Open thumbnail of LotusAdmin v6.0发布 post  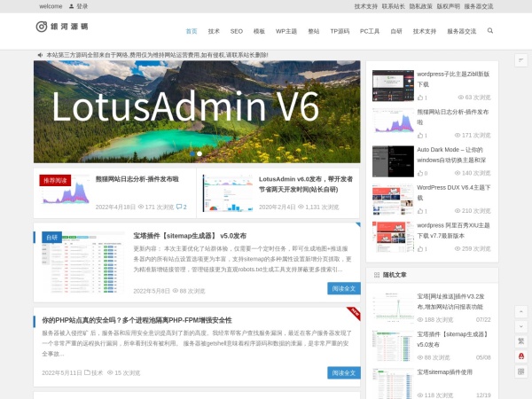[228, 192]
